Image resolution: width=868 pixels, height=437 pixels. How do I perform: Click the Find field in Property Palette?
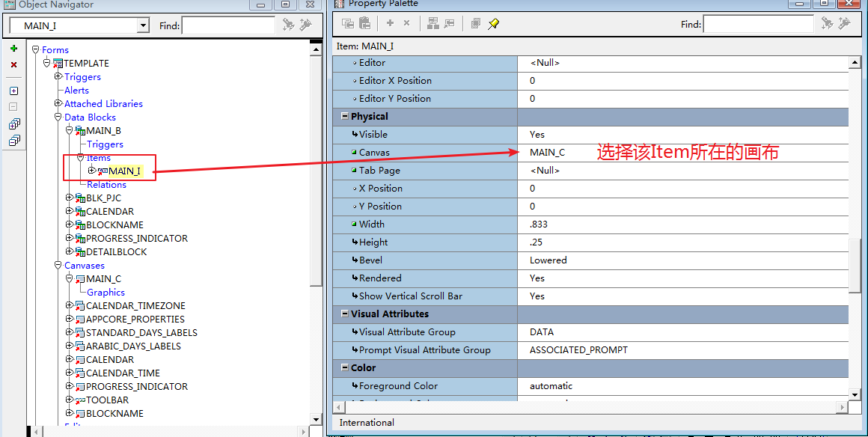pyautogui.click(x=759, y=25)
